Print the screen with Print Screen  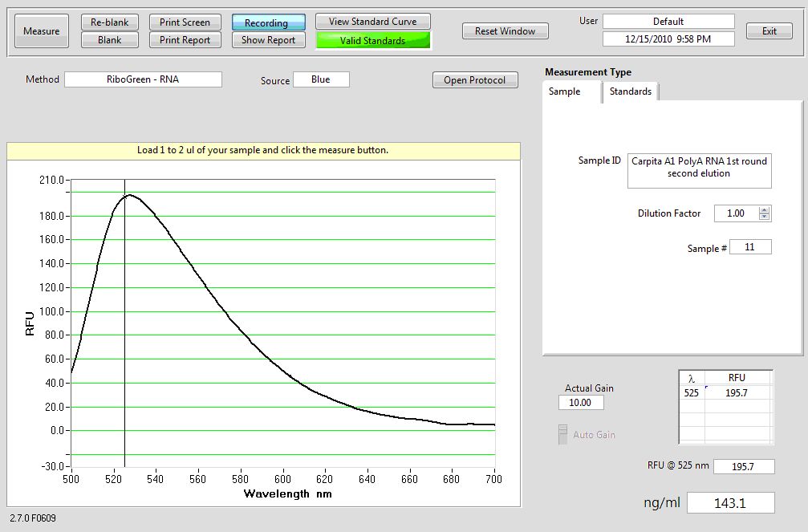(x=185, y=22)
